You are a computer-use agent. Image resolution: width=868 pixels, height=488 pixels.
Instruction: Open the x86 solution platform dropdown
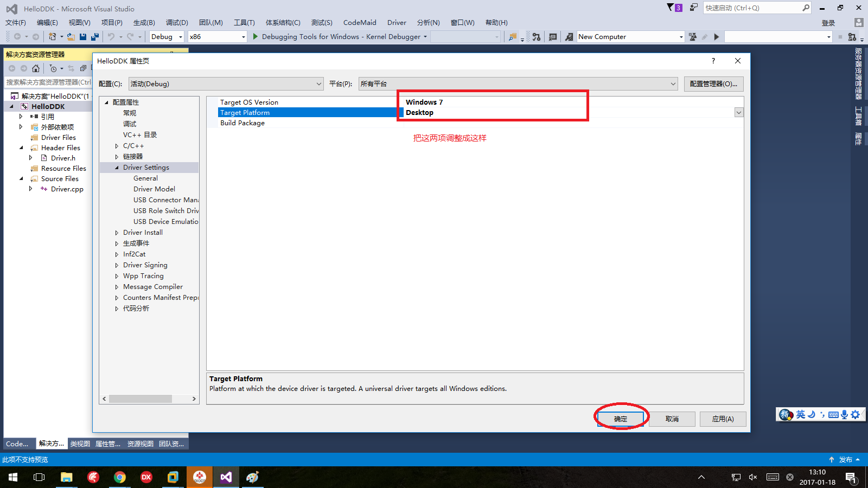click(218, 37)
